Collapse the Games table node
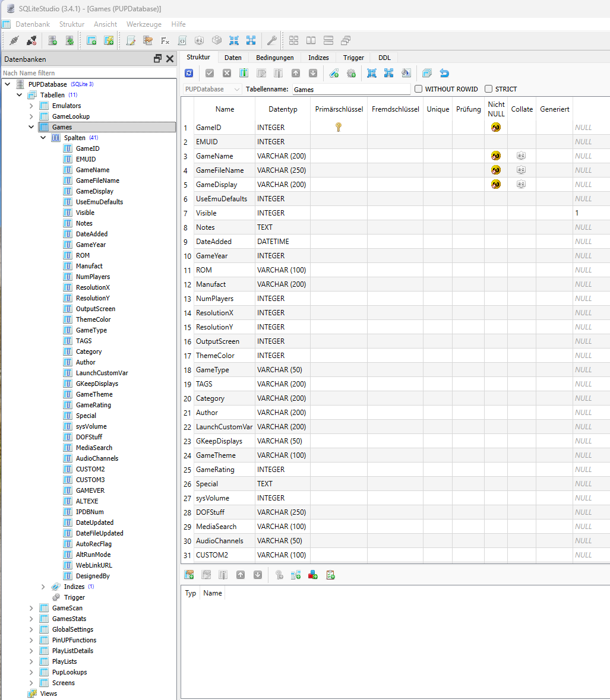610x700 pixels. (x=31, y=127)
